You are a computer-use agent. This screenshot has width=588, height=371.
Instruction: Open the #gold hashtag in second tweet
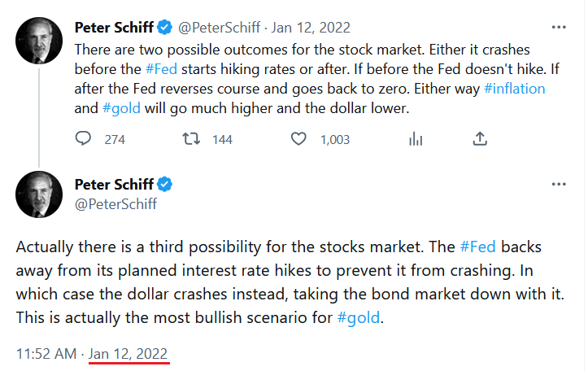point(358,317)
